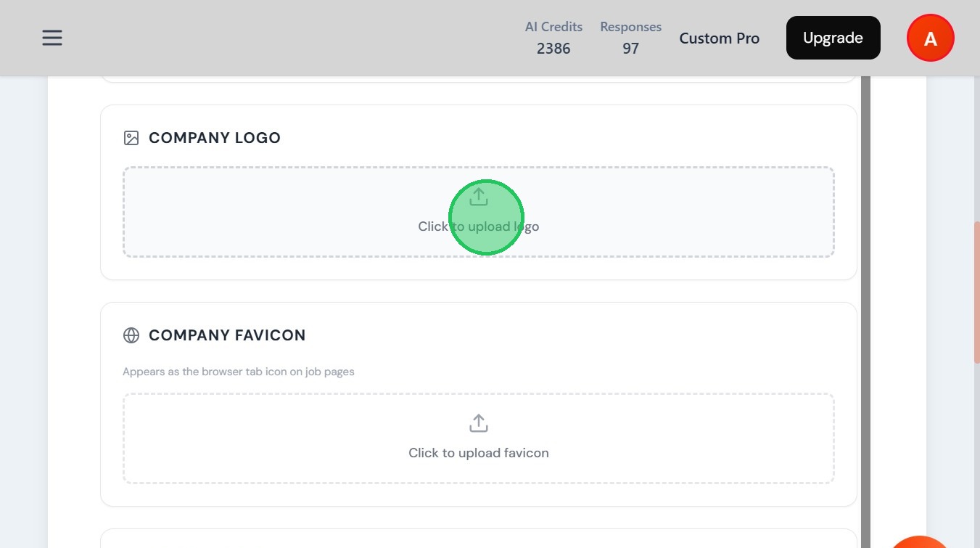Open the hamburger navigation menu
Image resolution: width=980 pixels, height=548 pixels.
[52, 38]
